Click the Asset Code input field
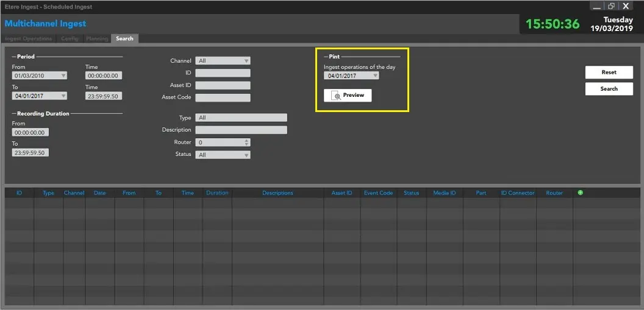644x310 pixels. point(223,97)
